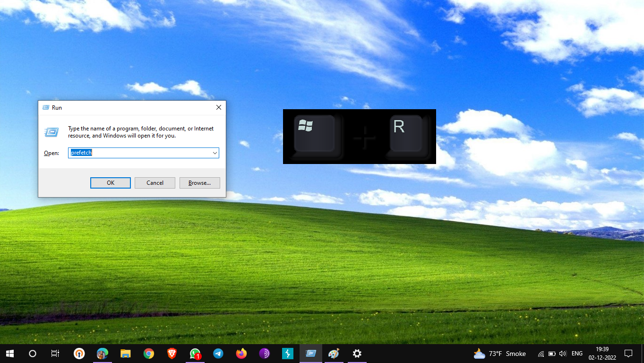Close the Run dialog window
The height and width of the screenshot is (363, 644).
click(219, 107)
